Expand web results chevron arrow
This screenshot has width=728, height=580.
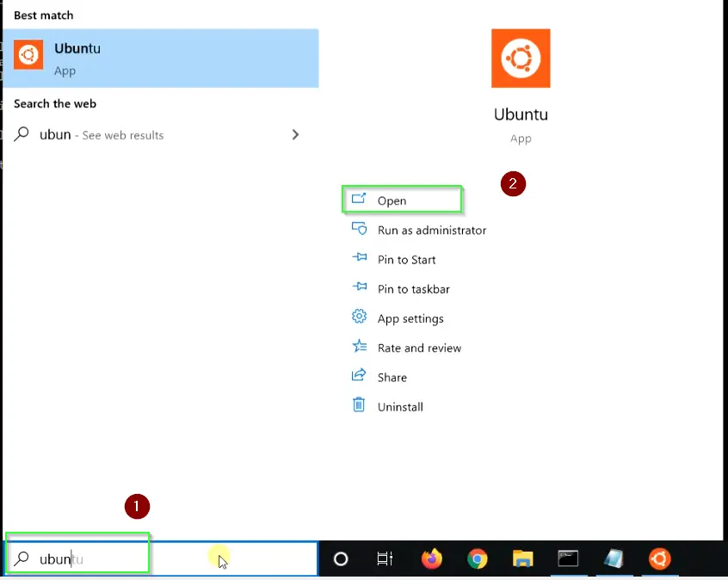pos(295,134)
